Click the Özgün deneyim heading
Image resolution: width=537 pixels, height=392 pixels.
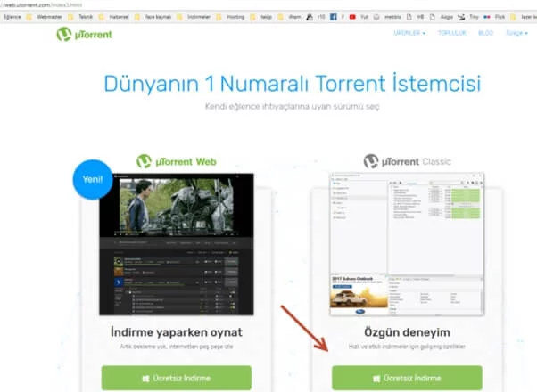[x=407, y=332]
